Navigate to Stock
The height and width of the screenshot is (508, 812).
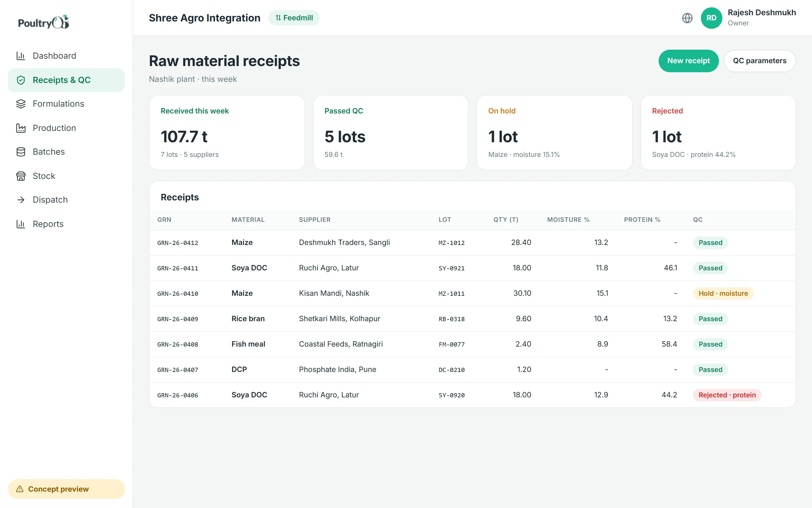(66, 176)
